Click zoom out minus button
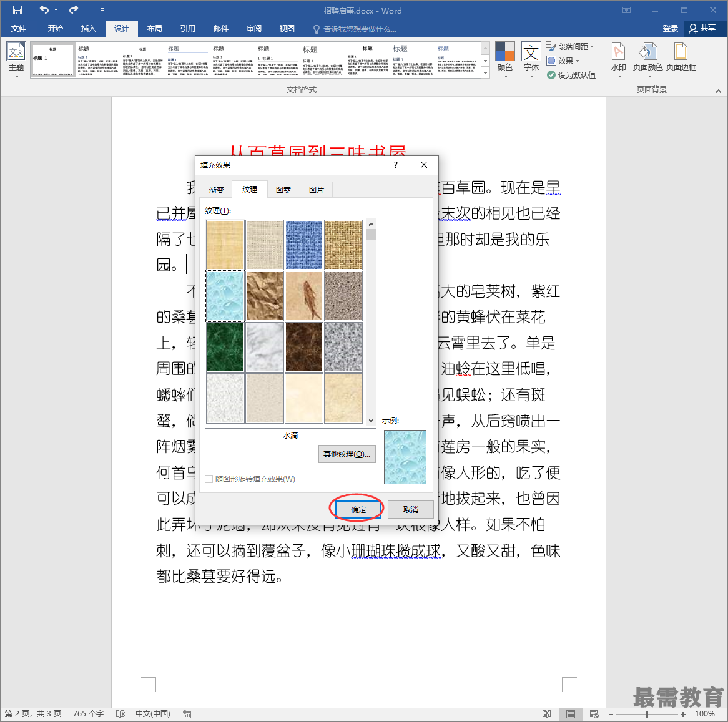The image size is (728, 722). [611, 714]
